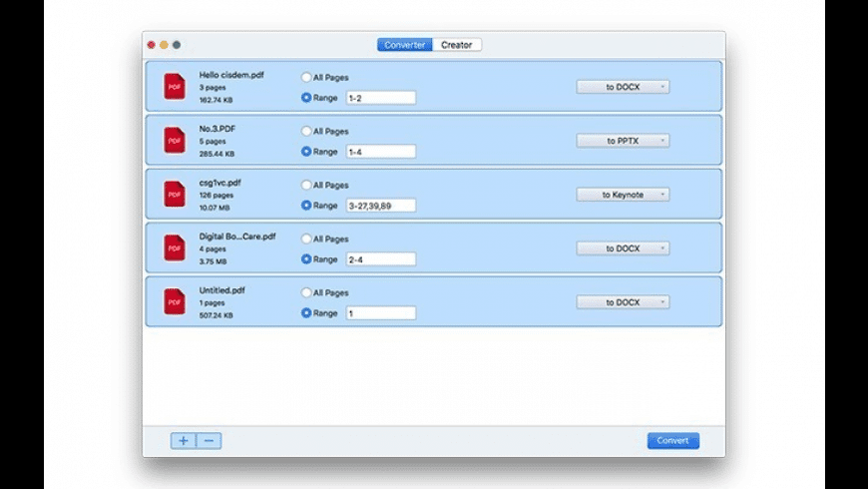Screen dimensions: 868x489
Task: Click the '126 pages' text
Action: click(x=216, y=195)
